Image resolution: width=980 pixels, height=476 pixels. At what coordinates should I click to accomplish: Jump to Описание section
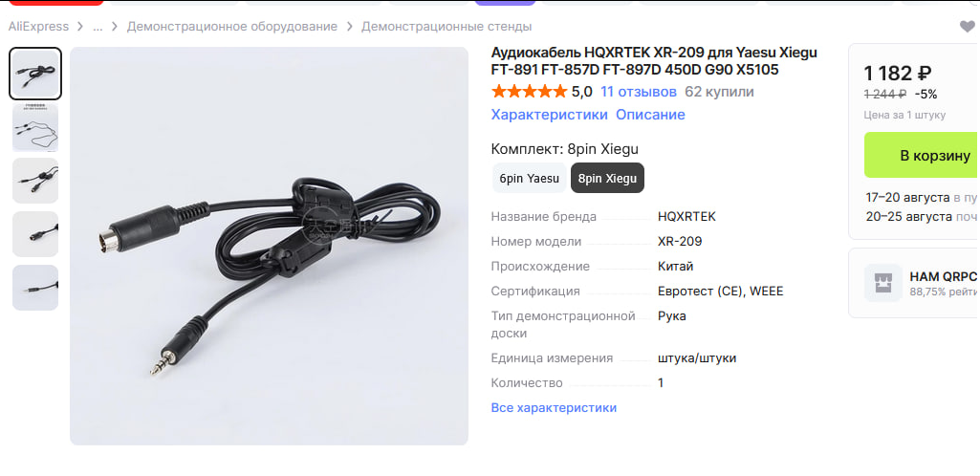click(651, 115)
